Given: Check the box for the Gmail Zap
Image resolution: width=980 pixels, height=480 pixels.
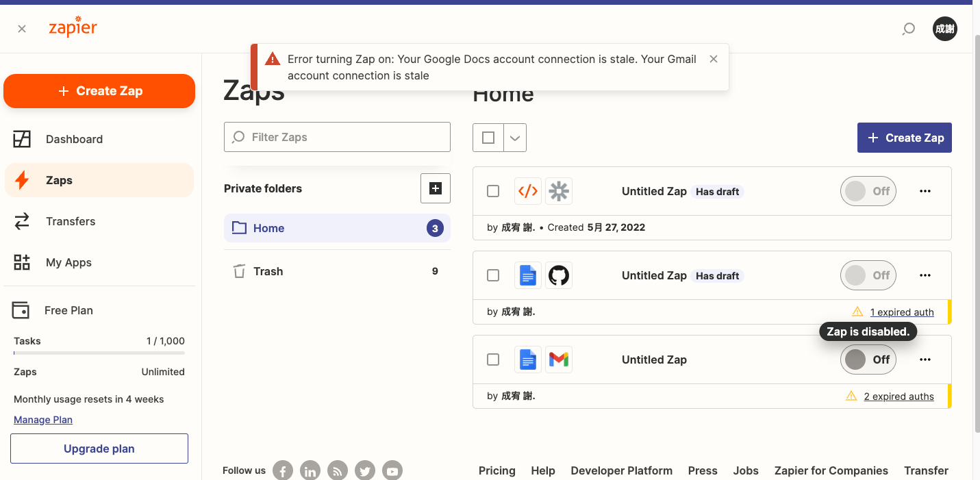Looking at the screenshot, I should tap(493, 359).
